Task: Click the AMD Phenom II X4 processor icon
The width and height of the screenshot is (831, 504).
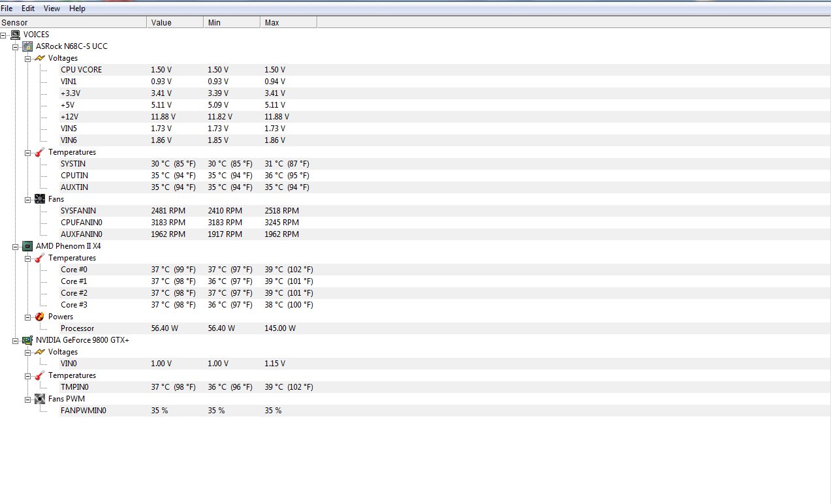Action: (x=27, y=246)
